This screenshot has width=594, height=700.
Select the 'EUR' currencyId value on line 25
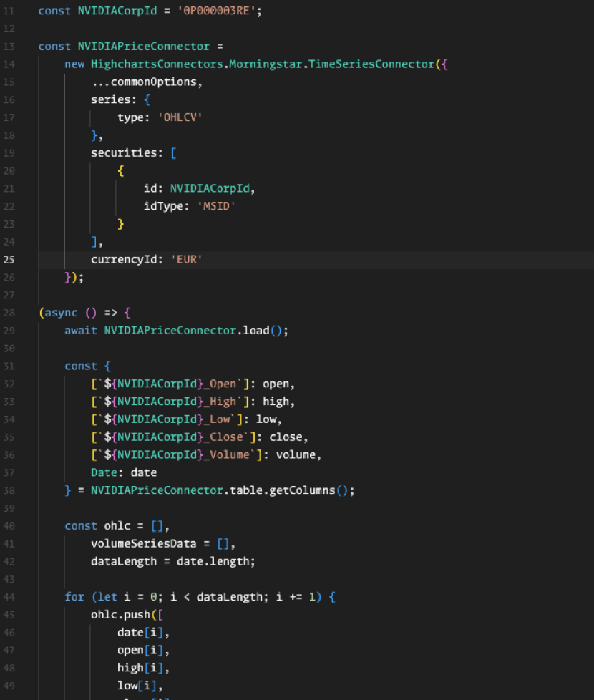186,259
